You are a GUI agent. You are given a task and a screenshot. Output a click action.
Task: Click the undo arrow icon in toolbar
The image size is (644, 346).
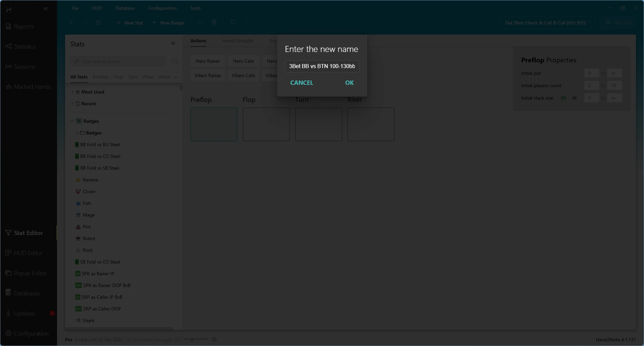233,22
